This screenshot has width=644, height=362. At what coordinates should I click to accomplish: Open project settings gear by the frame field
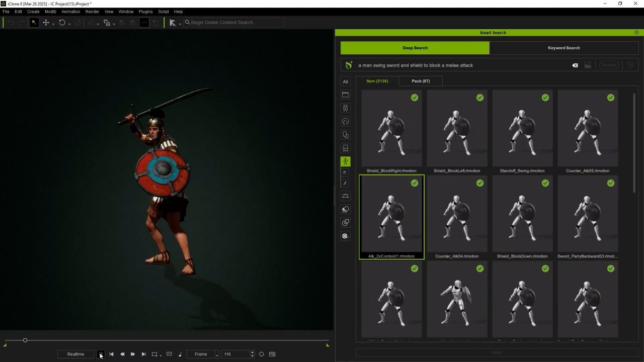262,354
